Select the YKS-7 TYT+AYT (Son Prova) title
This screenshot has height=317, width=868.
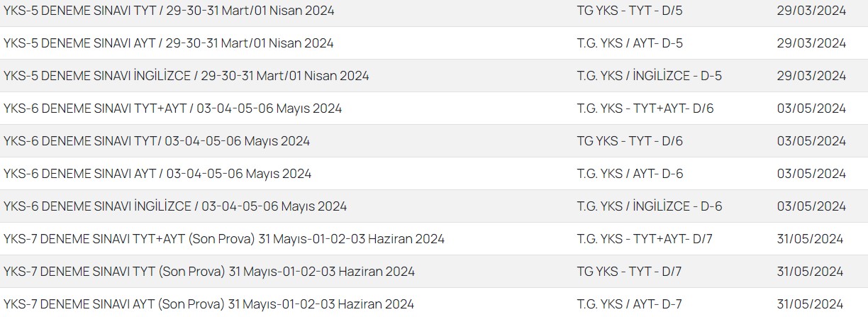[x=223, y=239]
